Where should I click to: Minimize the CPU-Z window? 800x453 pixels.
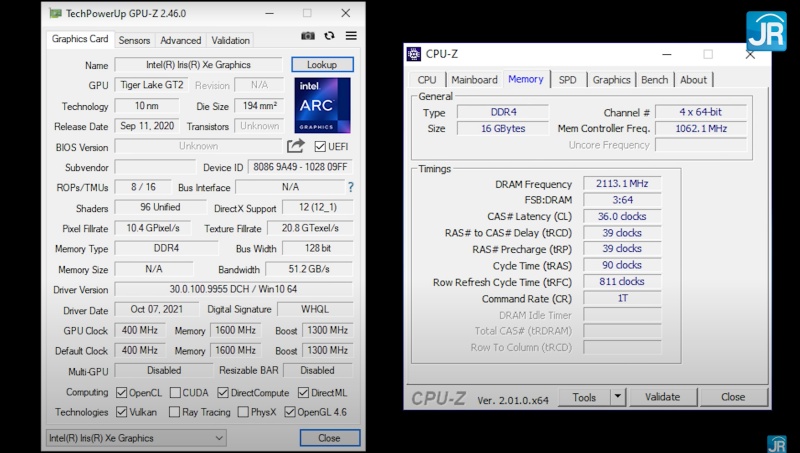667,54
